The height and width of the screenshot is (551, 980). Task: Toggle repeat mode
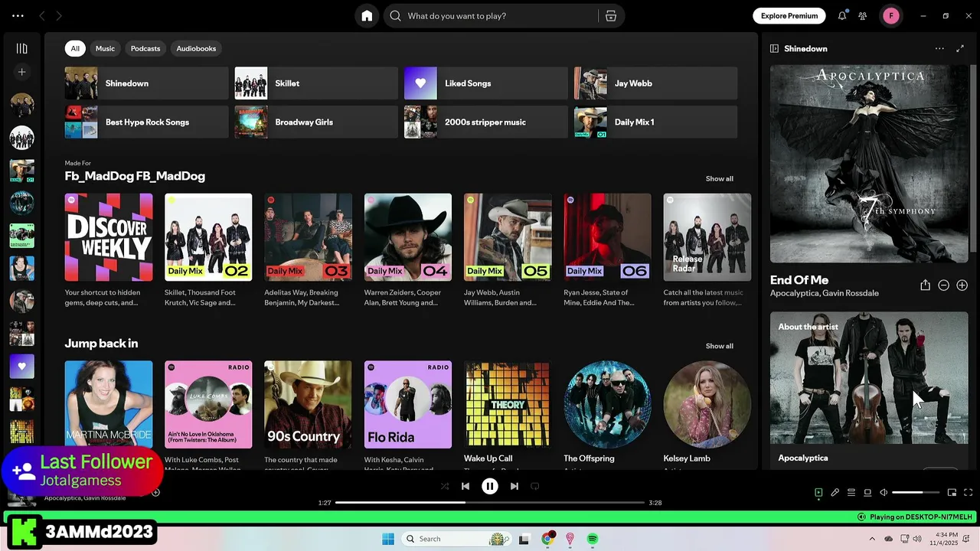tap(535, 486)
